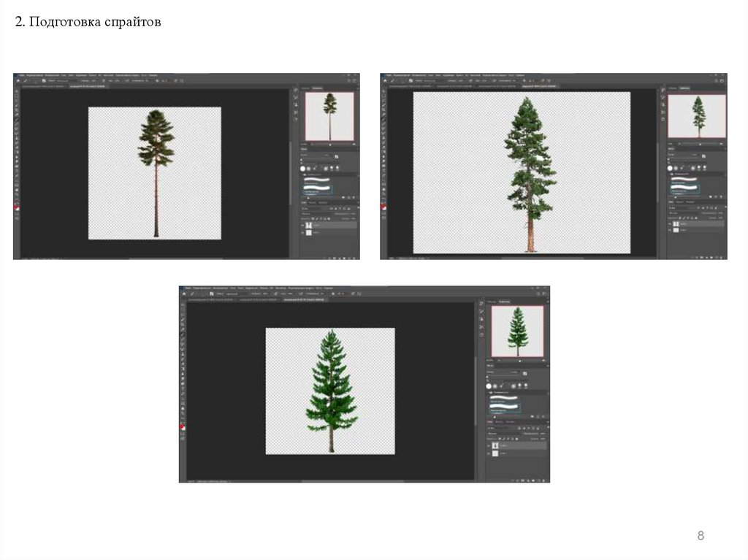The width and height of the screenshot is (748, 560).
Task: Toggle visibility eye of tree layer, wide-canvas conifer screenshot
Action: coord(670,223)
